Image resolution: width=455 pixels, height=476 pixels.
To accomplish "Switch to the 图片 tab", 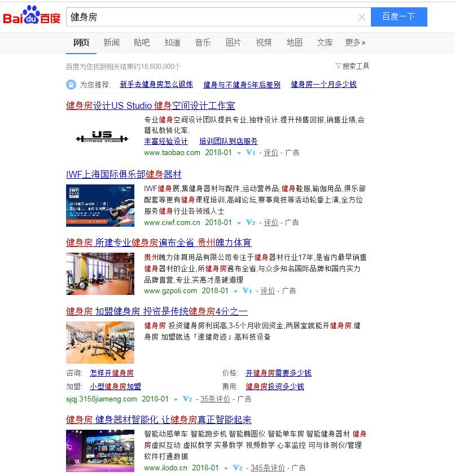I will (233, 42).
